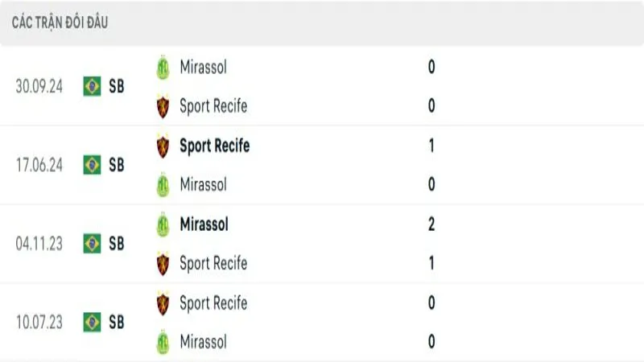Open Sport Recife team in 10.07.23 match
This screenshot has width=644, height=362.
213,303
